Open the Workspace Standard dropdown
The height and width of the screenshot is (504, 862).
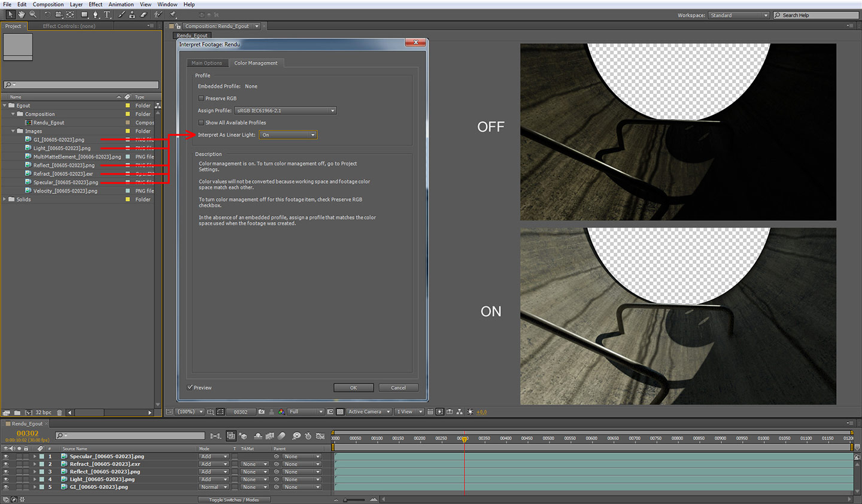tap(739, 16)
